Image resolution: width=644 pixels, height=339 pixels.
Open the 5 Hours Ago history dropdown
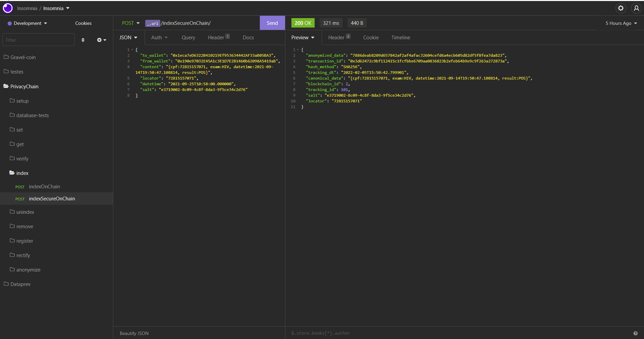coord(621,23)
